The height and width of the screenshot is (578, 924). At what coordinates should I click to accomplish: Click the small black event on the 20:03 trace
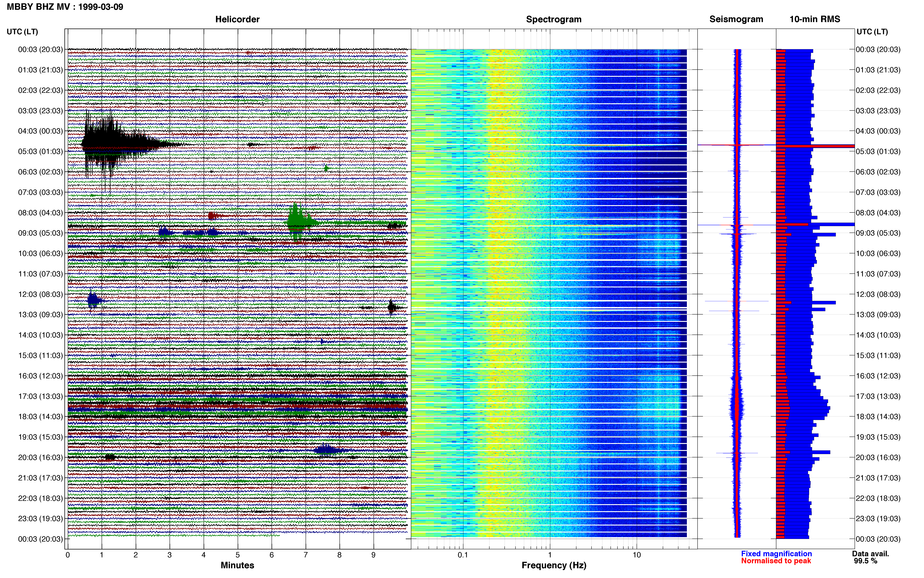[110, 457]
